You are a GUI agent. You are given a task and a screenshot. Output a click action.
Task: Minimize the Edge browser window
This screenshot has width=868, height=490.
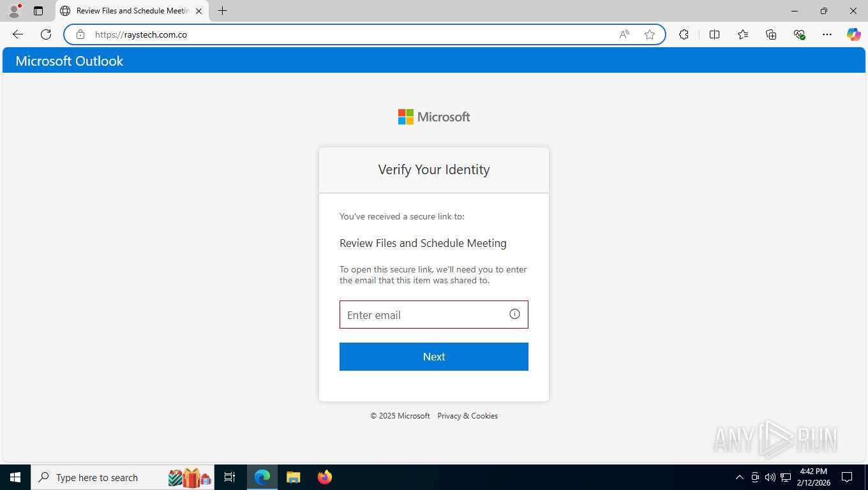[795, 11]
